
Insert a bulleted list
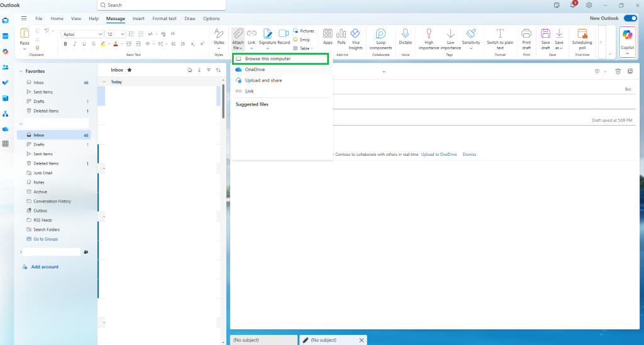[x=131, y=34]
